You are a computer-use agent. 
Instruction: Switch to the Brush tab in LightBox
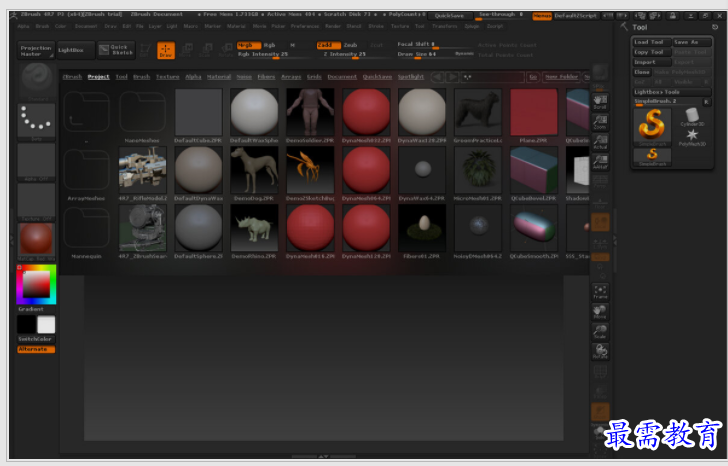(142, 76)
